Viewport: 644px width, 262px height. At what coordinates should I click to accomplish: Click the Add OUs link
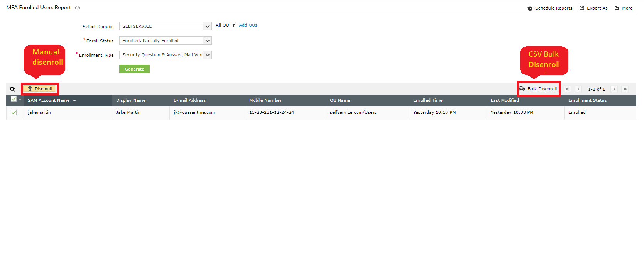point(248,25)
